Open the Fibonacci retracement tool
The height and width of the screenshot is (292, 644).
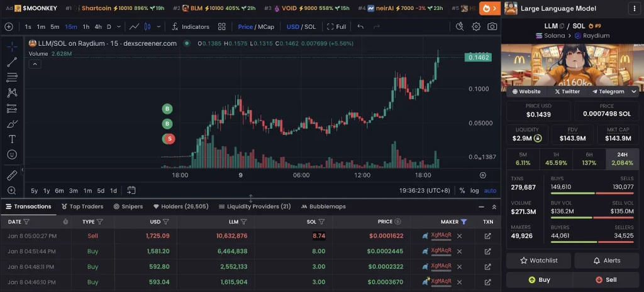point(12,77)
